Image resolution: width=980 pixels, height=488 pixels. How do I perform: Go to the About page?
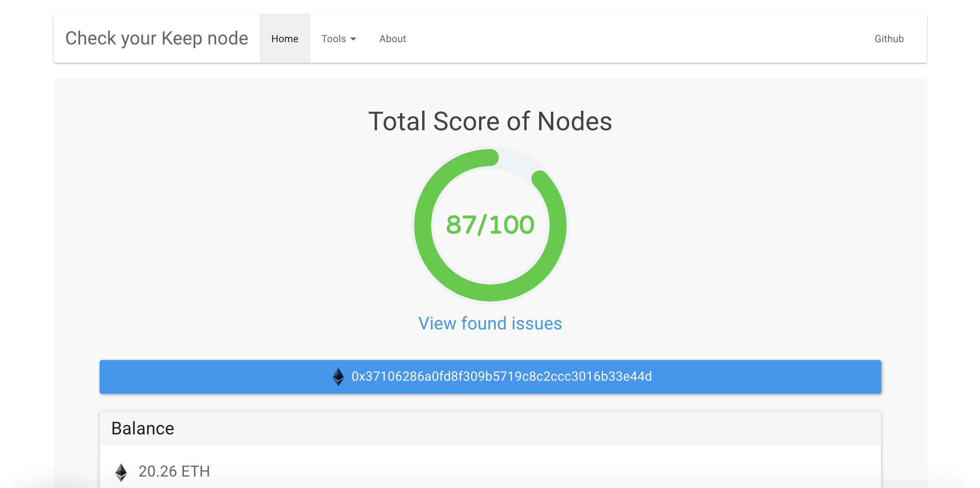click(392, 39)
